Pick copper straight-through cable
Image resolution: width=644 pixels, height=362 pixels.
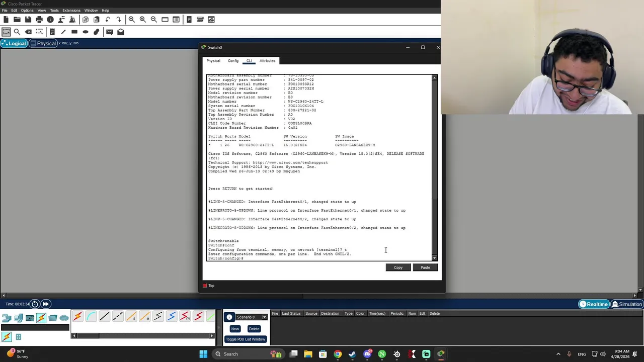(105, 316)
